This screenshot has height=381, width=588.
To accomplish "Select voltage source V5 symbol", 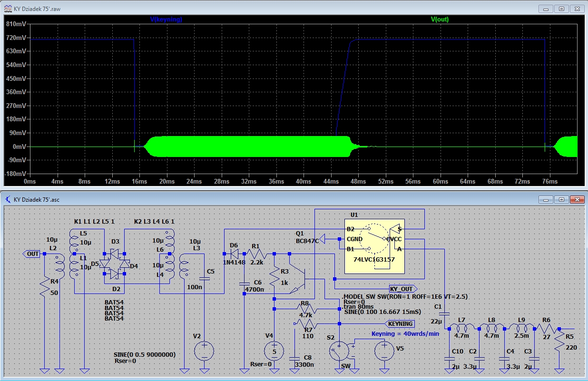I will 383,351.
